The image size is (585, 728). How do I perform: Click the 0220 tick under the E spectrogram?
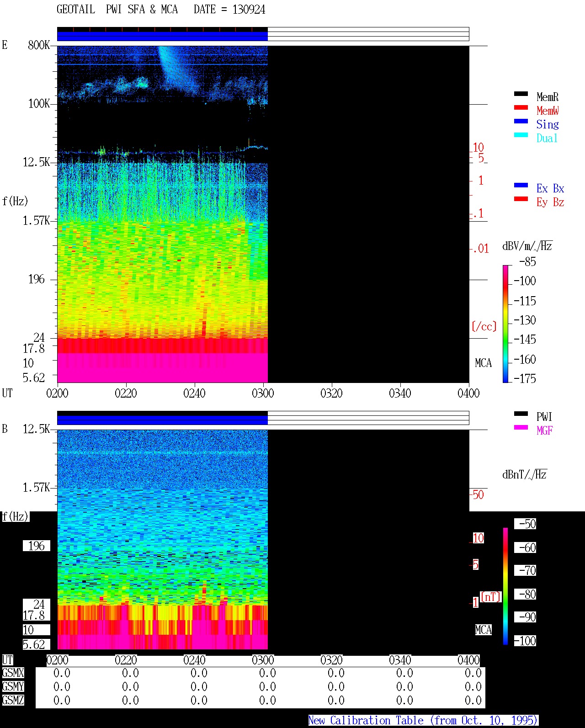[x=126, y=393]
